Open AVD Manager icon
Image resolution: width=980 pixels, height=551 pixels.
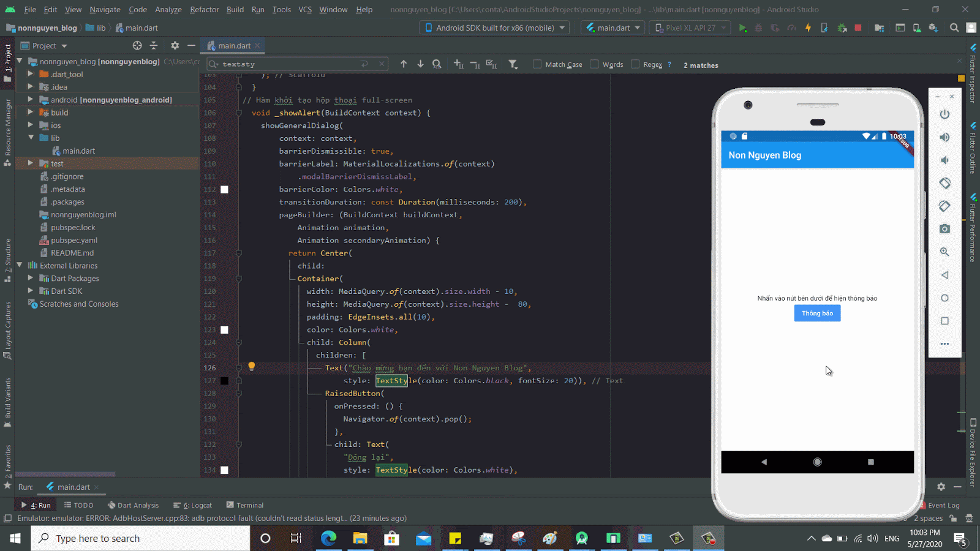click(917, 28)
